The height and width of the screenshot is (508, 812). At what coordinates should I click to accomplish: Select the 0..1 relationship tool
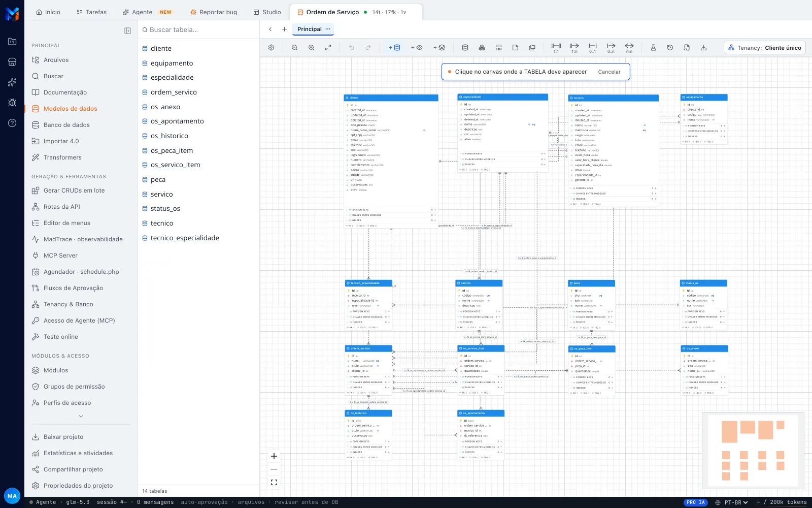point(593,48)
